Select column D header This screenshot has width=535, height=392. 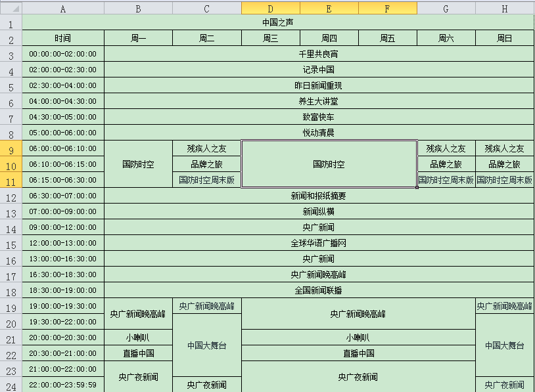pos(271,8)
